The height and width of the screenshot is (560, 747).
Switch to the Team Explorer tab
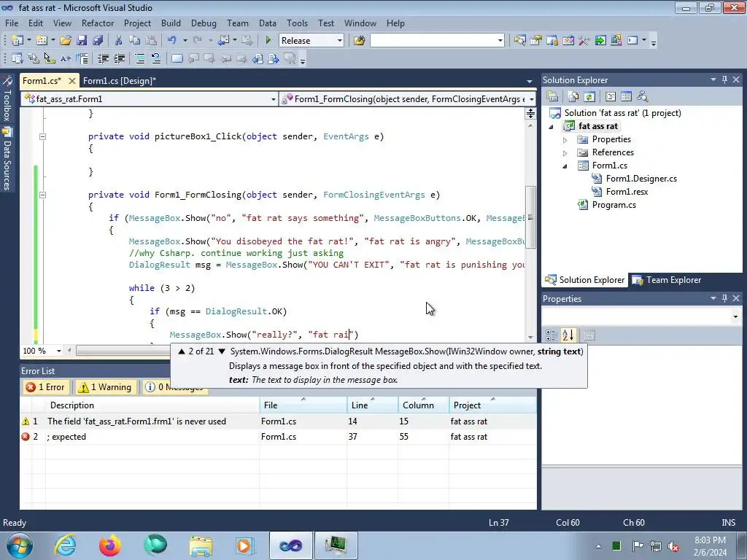coord(667,280)
